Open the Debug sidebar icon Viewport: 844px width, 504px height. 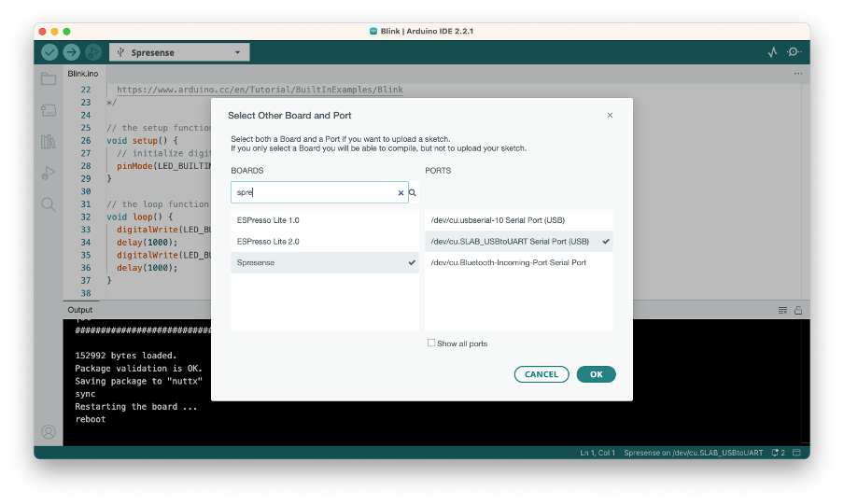(x=49, y=173)
